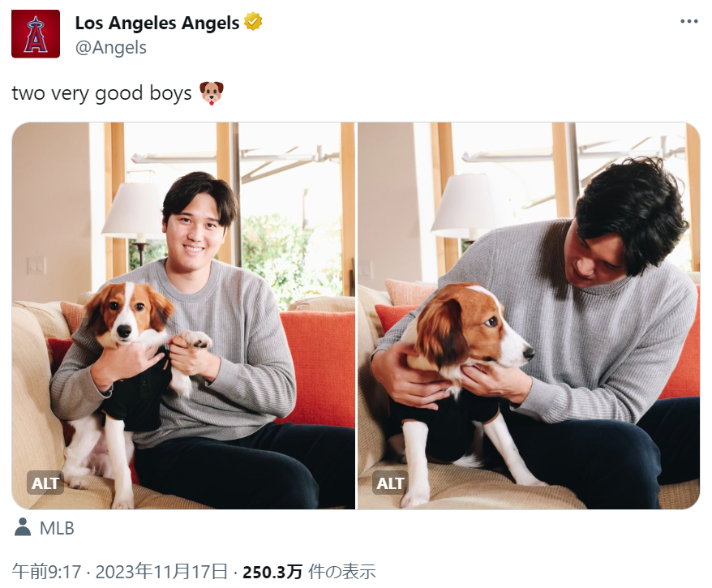Click the 件の表示 views label

pos(342,572)
